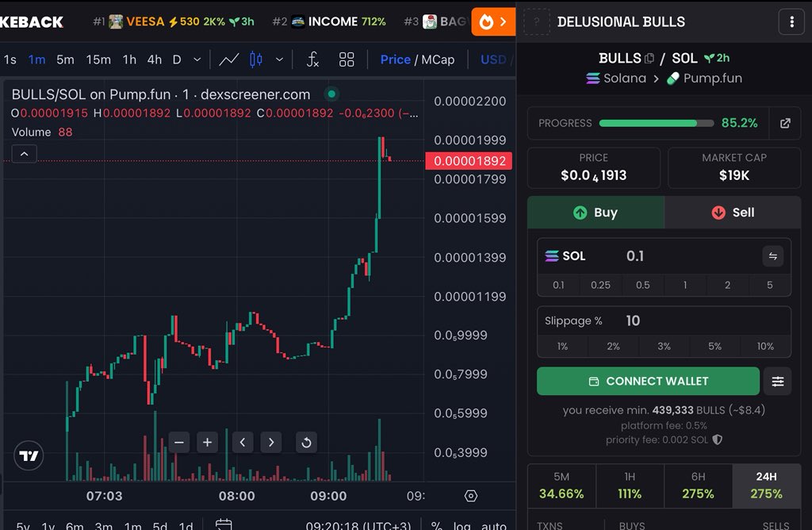Click the priority fee shield icon
812x530 pixels.
pyautogui.click(x=717, y=440)
